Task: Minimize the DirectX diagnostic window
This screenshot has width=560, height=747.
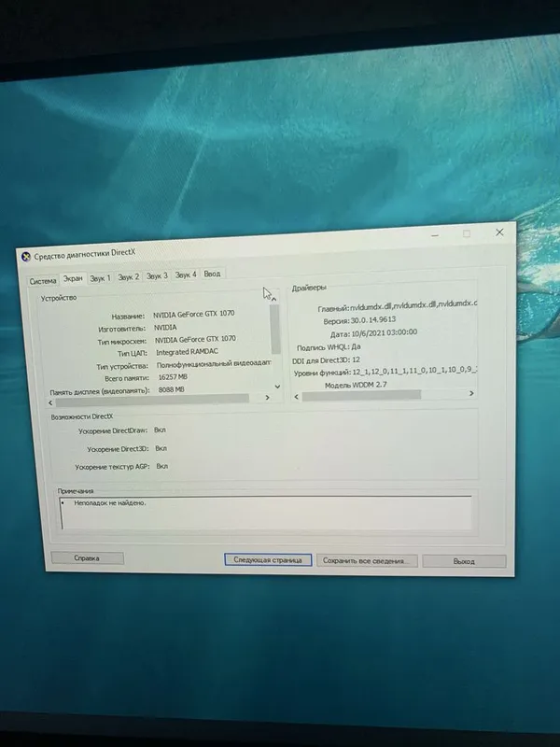Action: pyautogui.click(x=435, y=235)
